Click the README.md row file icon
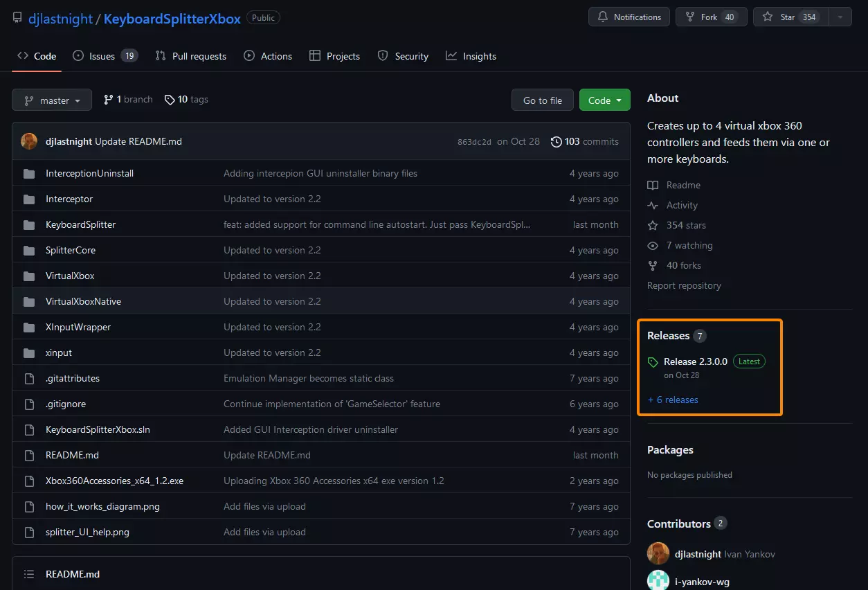Screen dimensions: 868x590 point(29,455)
